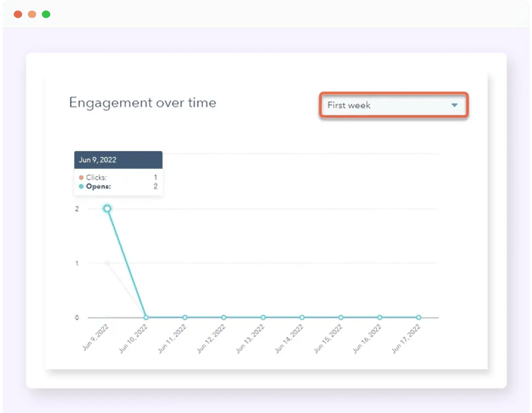Click the data point above Jun 17, 2022
The height and width of the screenshot is (413, 532).
pos(418,317)
